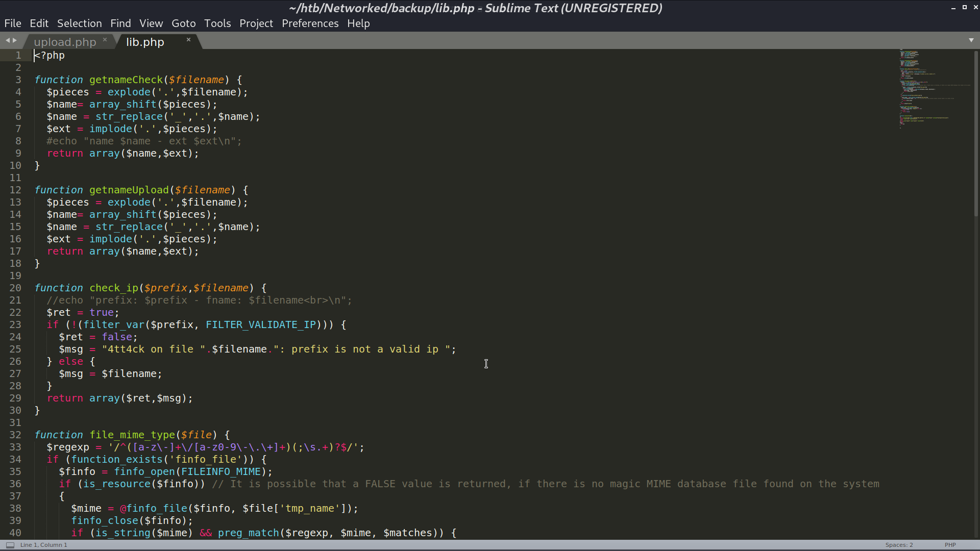Click finfo_open call on line 35
The height and width of the screenshot is (551, 980).
144,471
